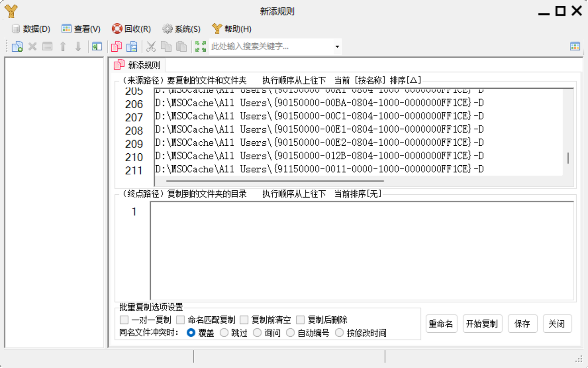Click the move up arrow icon
This screenshot has width=588, height=368.
pos(63,46)
